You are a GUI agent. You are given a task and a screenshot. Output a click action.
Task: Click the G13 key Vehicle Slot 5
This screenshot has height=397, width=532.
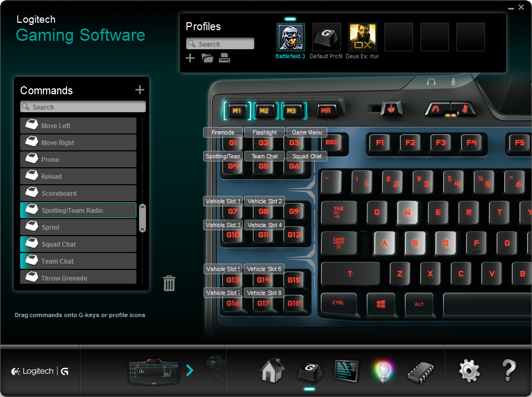(233, 280)
